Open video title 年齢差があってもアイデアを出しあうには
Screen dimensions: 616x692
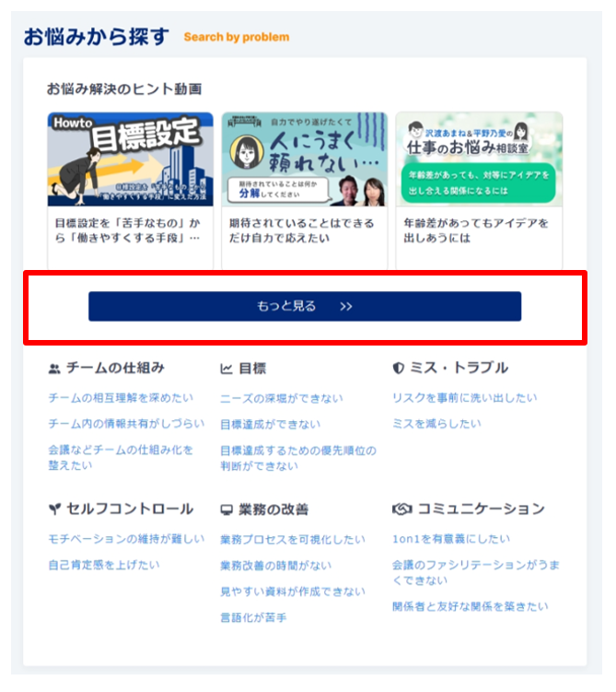point(476,230)
